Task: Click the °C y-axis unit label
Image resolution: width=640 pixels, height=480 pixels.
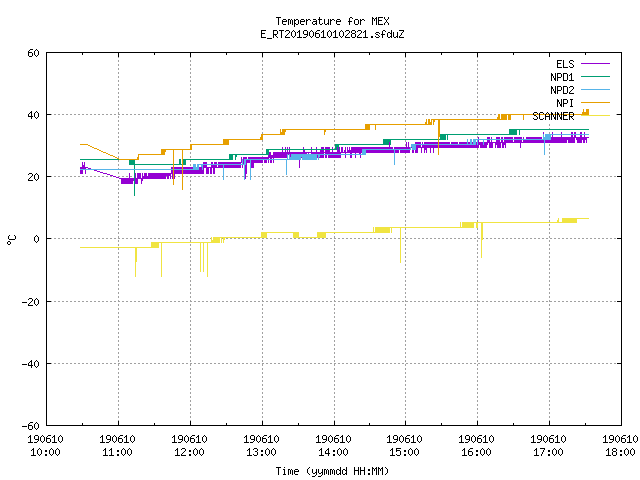Action: point(12,240)
